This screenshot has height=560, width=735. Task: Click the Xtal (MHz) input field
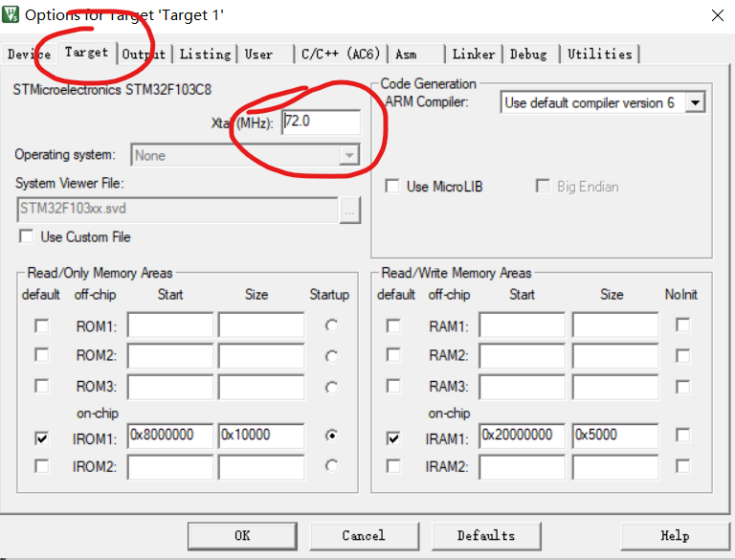pos(321,122)
